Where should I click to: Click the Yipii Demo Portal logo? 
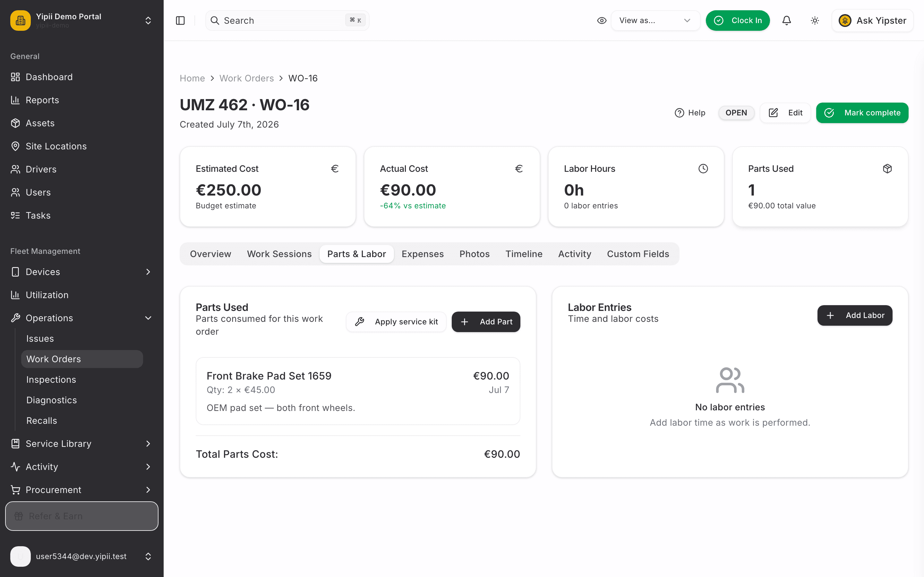21,21
